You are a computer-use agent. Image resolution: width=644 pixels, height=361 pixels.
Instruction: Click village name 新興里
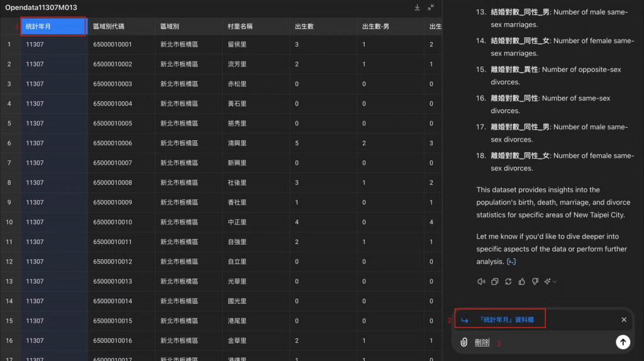click(x=237, y=163)
